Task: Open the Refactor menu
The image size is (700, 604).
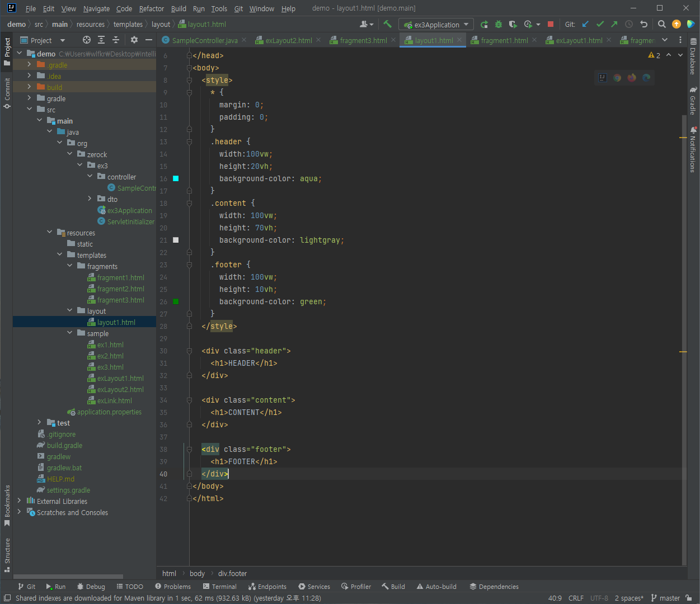Action: [152, 8]
